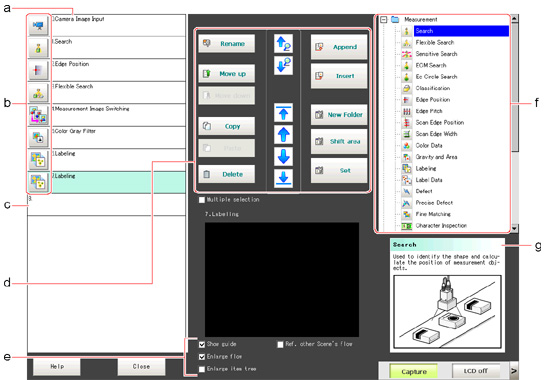Click the item tree vertical scrollbar thumb
Screen dimensions: 546x380
pyautogui.click(x=515, y=86)
